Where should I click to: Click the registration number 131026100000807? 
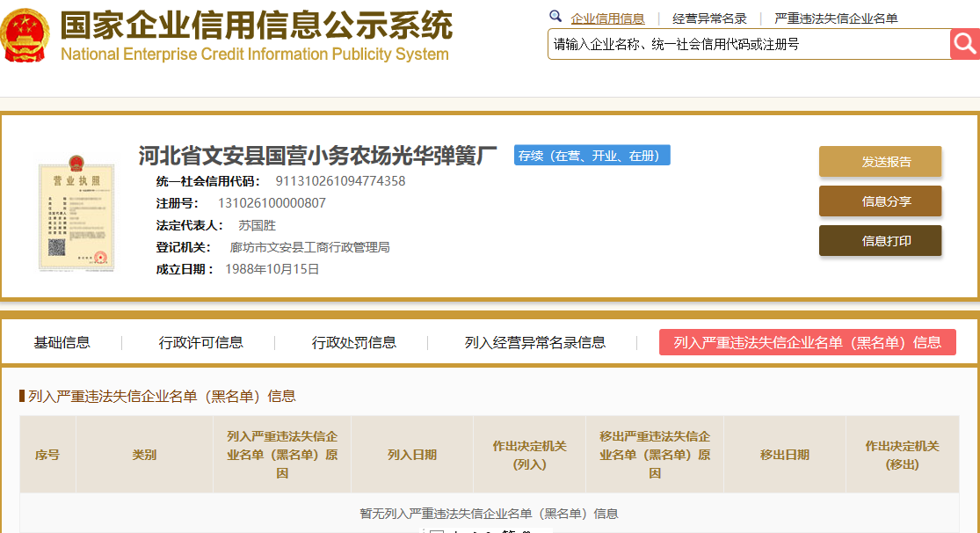point(272,203)
